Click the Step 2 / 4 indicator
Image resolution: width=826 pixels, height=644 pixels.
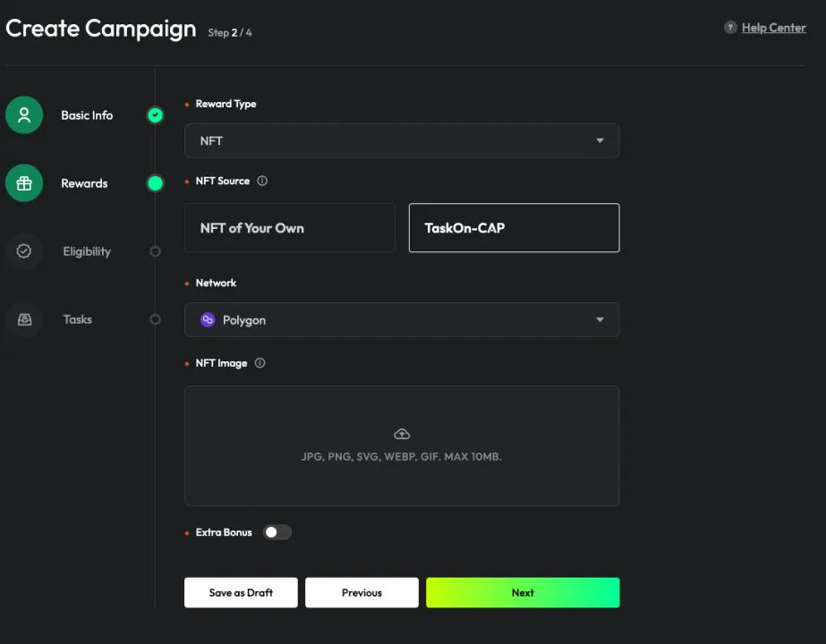(x=230, y=33)
